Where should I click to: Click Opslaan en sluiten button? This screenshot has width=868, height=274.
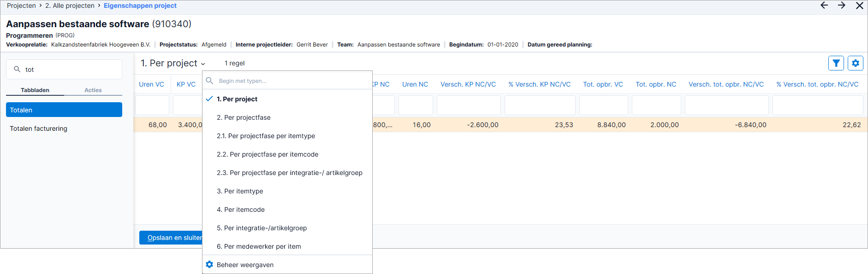(x=171, y=238)
